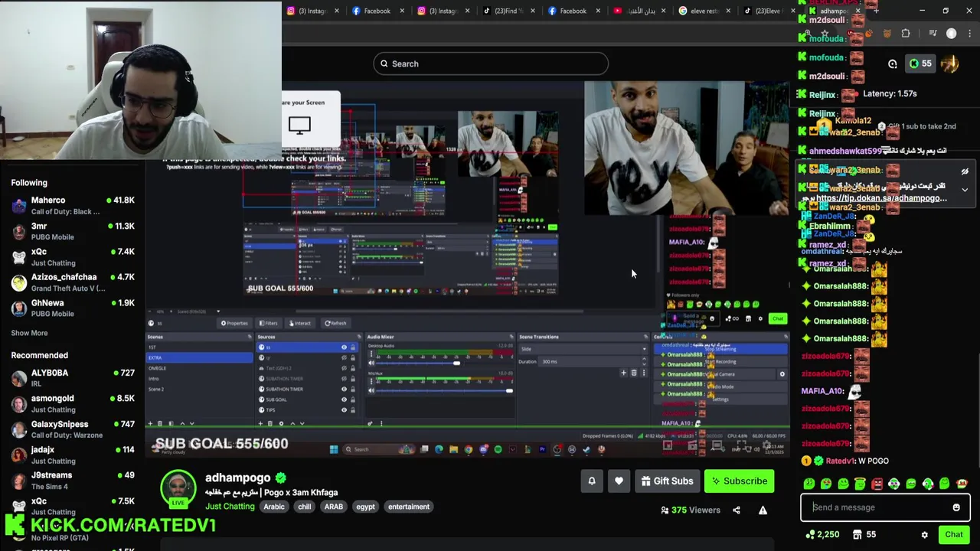The image size is (980, 551).
Task: Insert the first green quick emote
Action: point(809,484)
